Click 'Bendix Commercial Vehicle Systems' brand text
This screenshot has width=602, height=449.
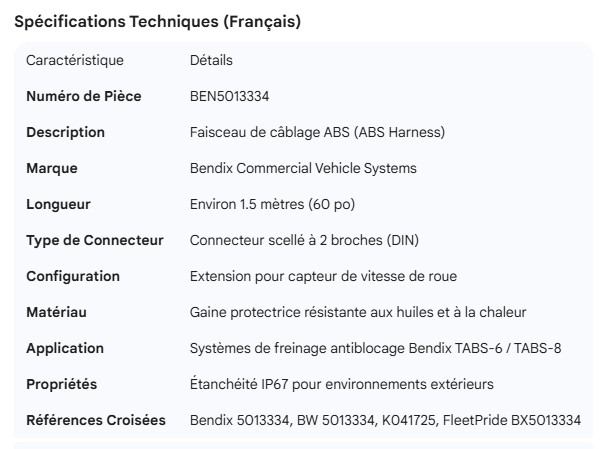pyautogui.click(x=303, y=168)
